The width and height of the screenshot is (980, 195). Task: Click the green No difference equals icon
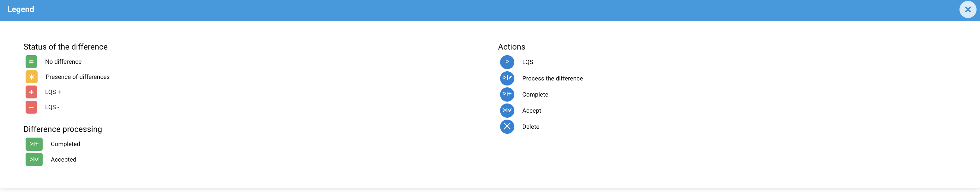[31, 62]
